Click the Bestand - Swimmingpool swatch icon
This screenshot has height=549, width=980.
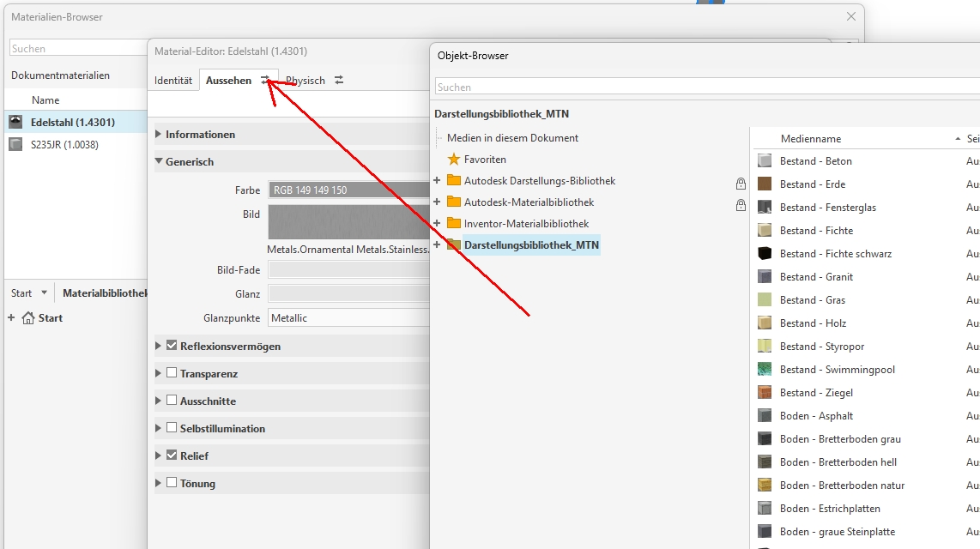click(765, 369)
